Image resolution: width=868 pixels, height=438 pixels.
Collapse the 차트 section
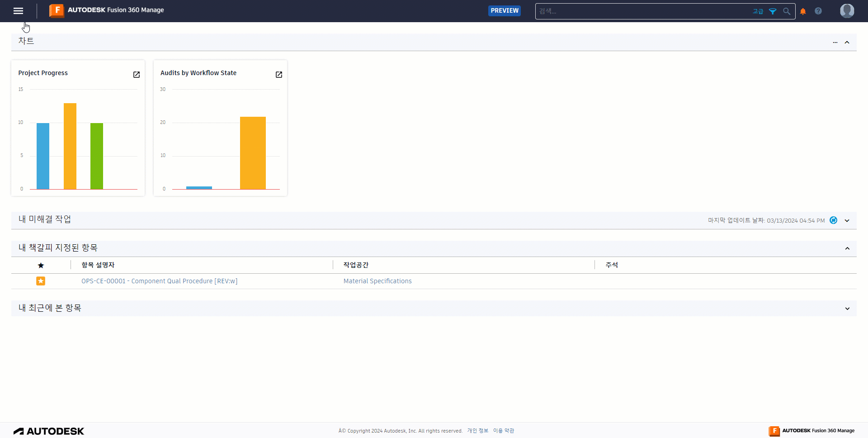(847, 42)
